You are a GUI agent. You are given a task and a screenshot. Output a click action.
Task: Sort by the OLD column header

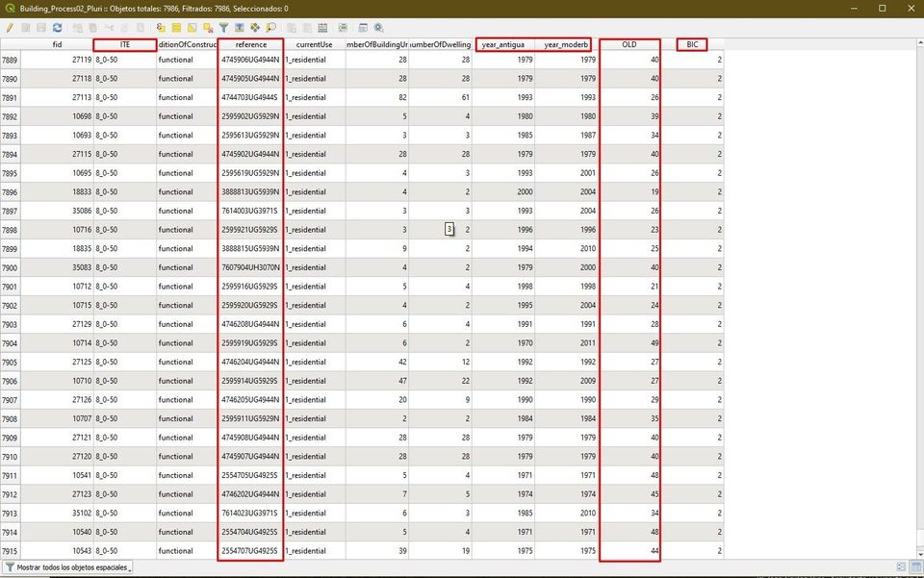click(629, 45)
